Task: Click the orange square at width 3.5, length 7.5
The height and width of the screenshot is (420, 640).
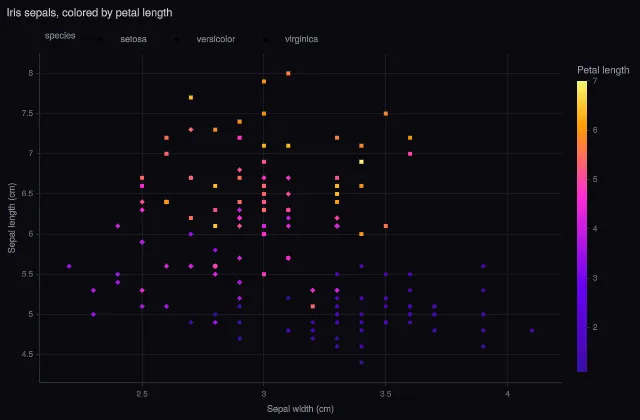Action: [386, 114]
